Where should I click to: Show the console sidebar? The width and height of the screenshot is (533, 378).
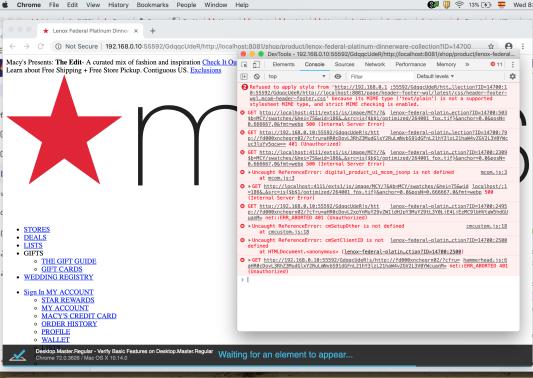coord(244,76)
